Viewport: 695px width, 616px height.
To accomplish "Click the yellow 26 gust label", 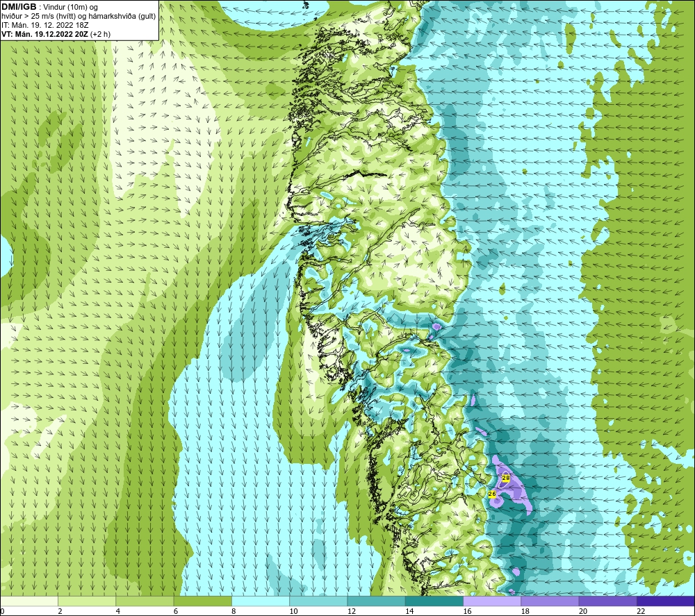I will (492, 494).
